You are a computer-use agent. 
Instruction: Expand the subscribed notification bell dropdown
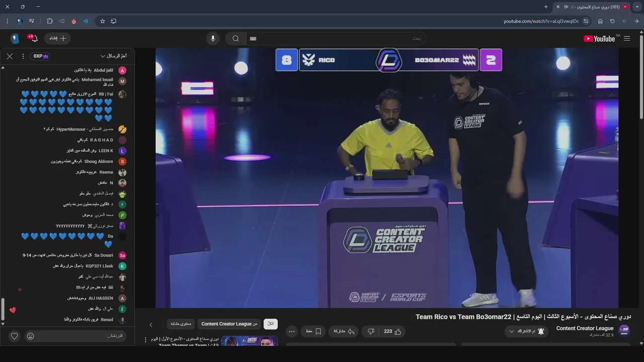(526, 331)
